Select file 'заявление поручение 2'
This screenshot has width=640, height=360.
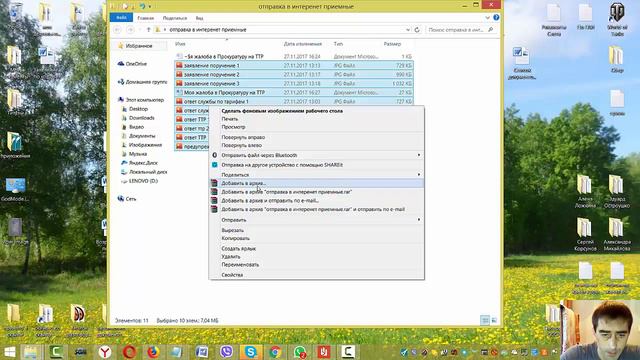[293, 75]
